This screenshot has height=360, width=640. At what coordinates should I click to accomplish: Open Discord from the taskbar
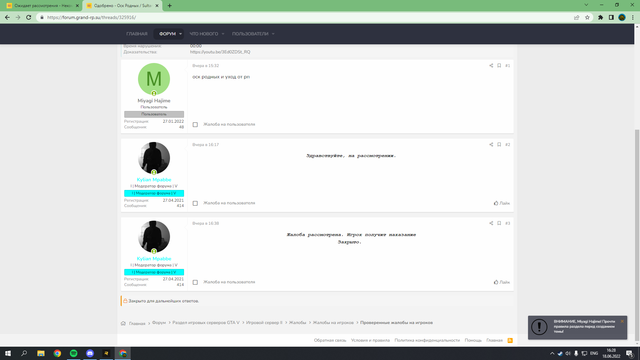(90, 353)
